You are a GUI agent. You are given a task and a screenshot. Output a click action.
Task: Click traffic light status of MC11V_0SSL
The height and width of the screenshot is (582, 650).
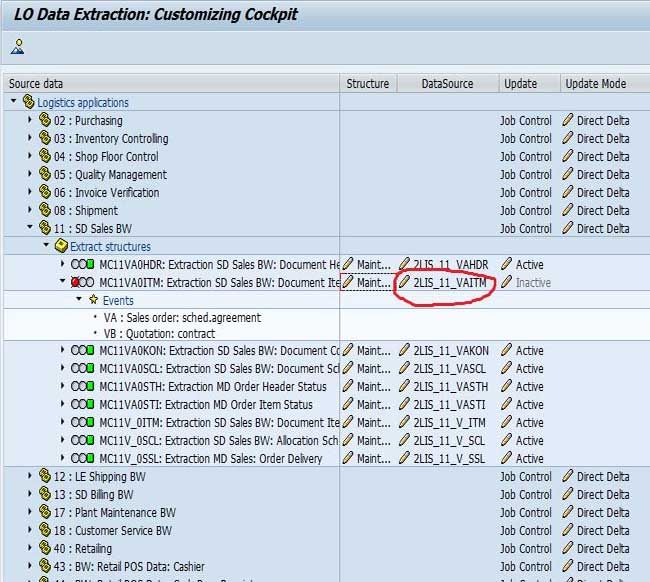coord(82,458)
